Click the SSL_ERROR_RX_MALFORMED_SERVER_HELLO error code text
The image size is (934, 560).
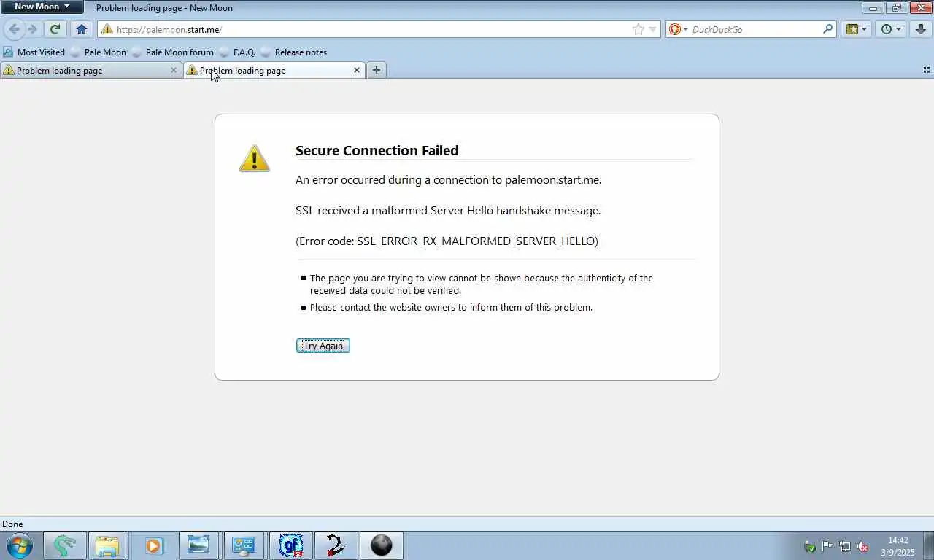click(x=475, y=241)
